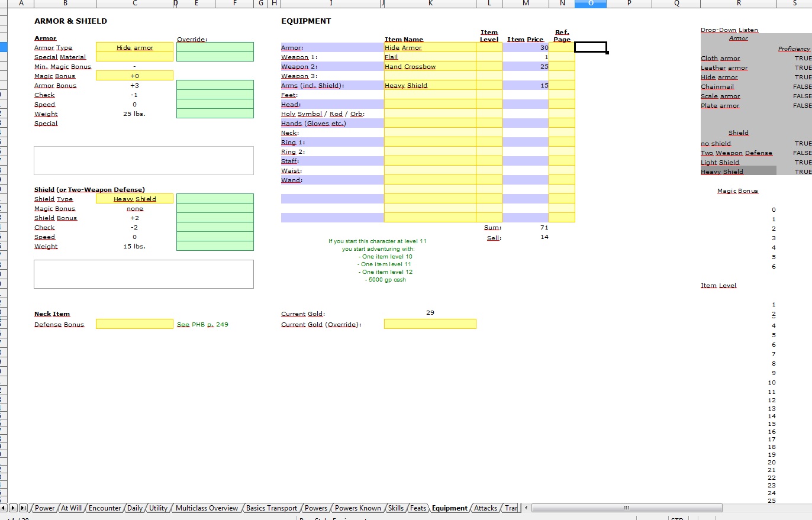Screen dimensions: 812x520
Task: Switch to the Daily sheet tab
Action: click(x=135, y=508)
